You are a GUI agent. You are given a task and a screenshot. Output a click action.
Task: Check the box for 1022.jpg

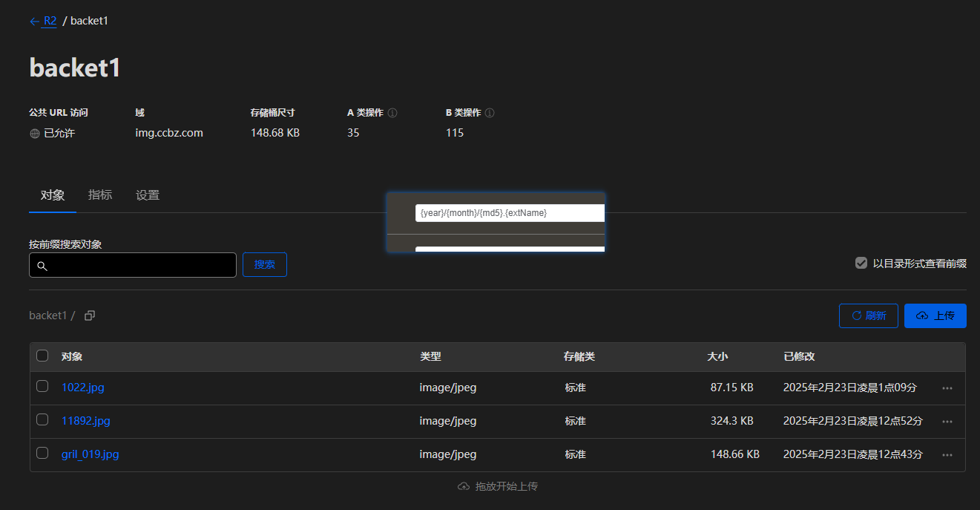(42, 386)
